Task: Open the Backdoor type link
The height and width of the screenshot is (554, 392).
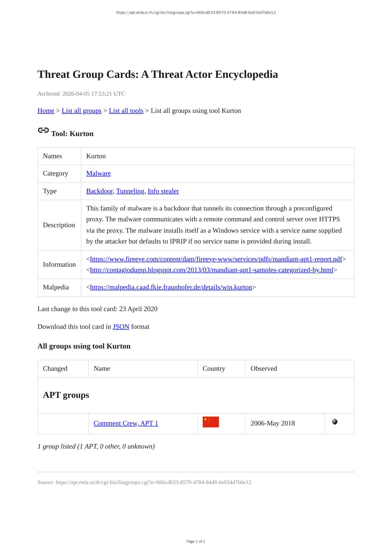Action: pyautogui.click(x=99, y=191)
